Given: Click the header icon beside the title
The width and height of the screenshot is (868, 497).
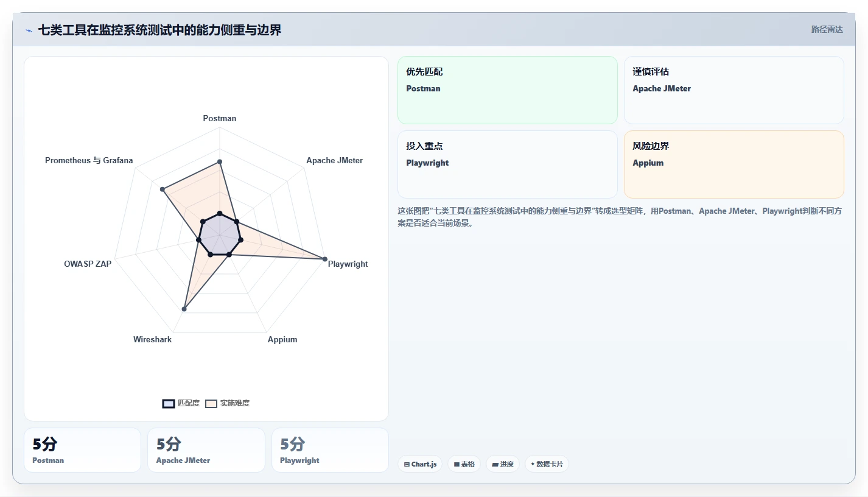Looking at the screenshot, I should coord(29,30).
